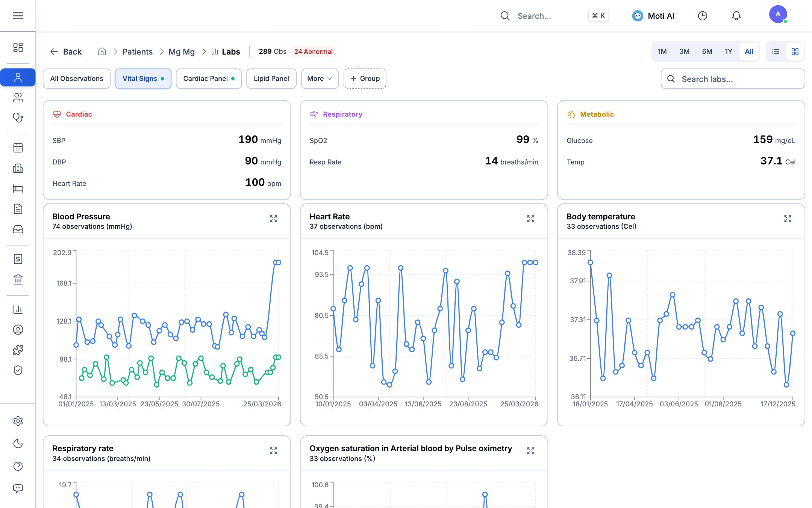Image resolution: width=812 pixels, height=508 pixels.
Task: Expand the Body temperature chart
Action: [788, 219]
